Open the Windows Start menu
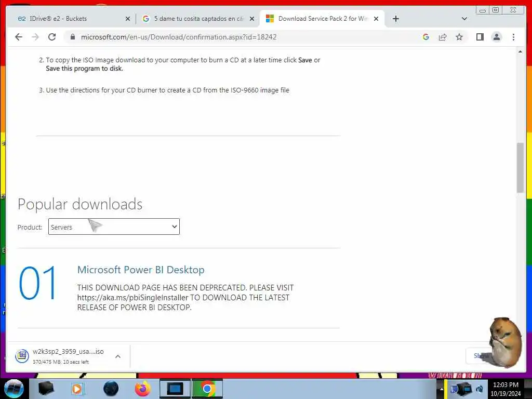532x399 pixels. [x=14, y=389]
